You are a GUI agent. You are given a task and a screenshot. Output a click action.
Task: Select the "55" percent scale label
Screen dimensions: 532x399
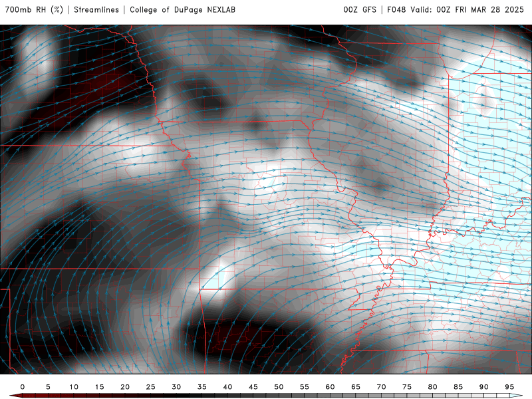coord(305,387)
